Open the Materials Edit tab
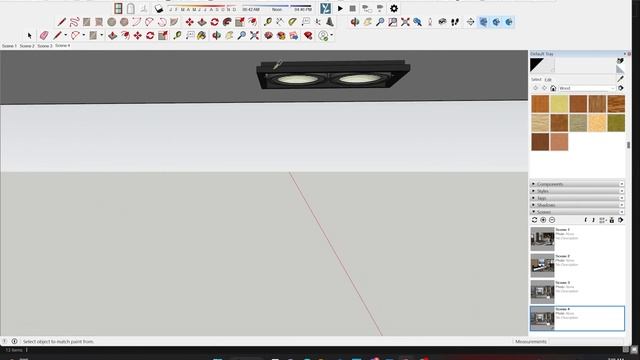Viewport: 640px width, 360px height. (x=548, y=80)
